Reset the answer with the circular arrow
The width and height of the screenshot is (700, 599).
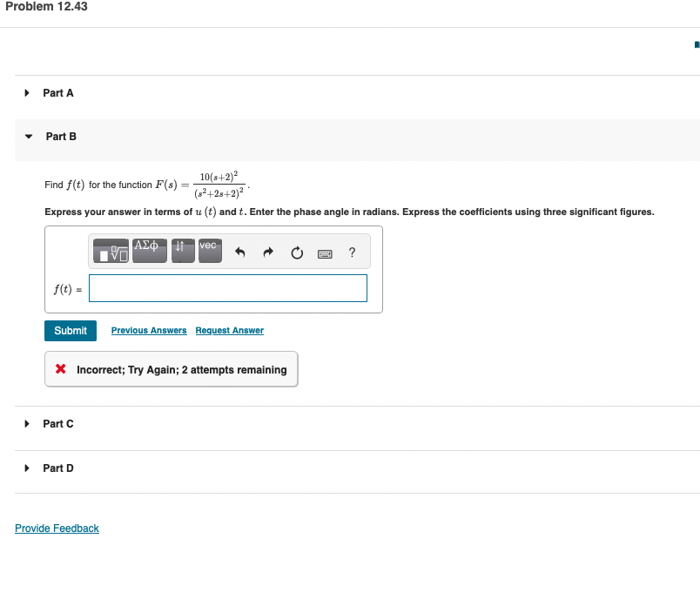[297, 253]
